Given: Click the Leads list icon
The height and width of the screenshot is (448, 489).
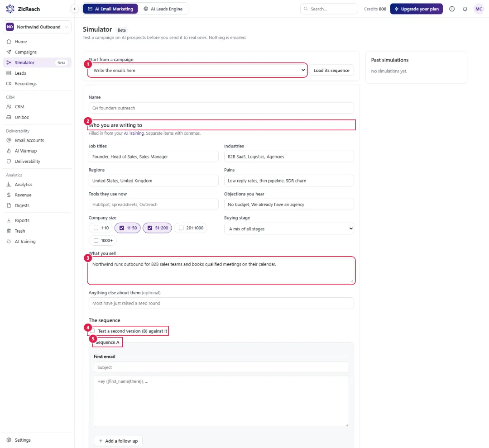Looking at the screenshot, I should (9, 73).
